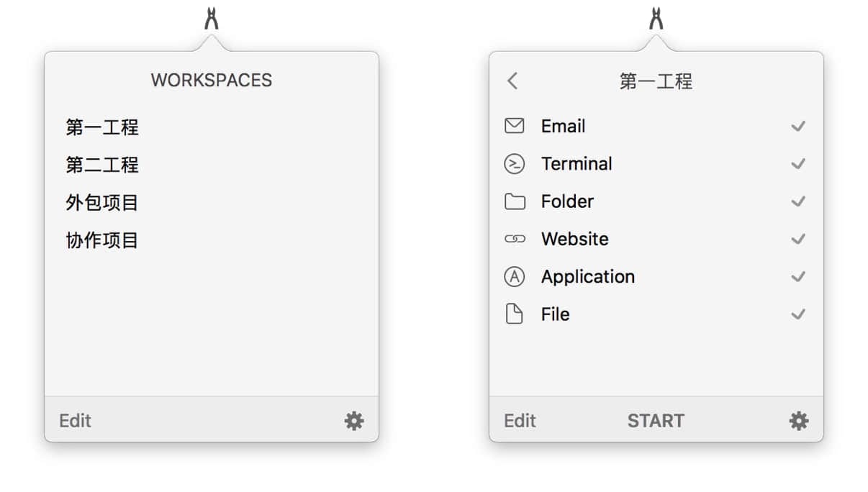868x492 pixels.
Task: Open the 第一工程 workspace
Action: point(102,128)
